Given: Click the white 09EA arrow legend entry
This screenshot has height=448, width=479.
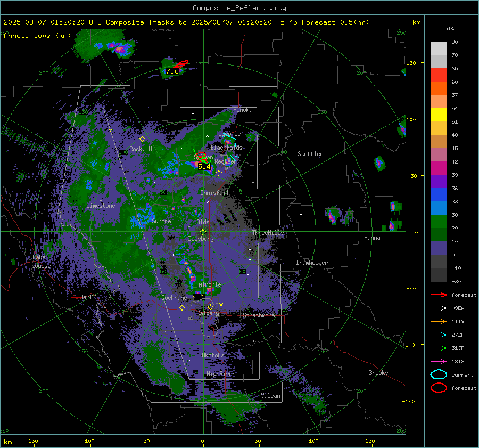Looking at the screenshot, I should pos(439,308).
